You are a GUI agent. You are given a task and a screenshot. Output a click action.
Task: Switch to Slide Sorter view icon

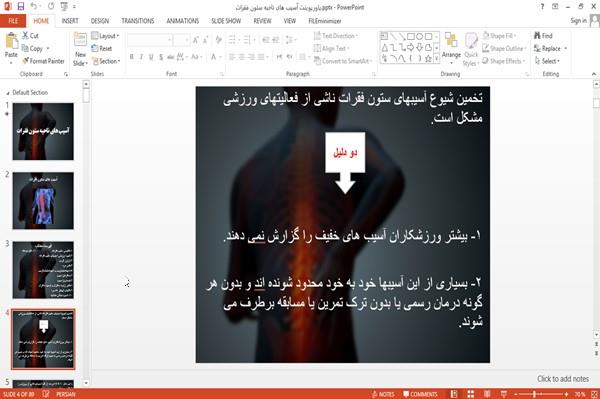tap(470, 394)
